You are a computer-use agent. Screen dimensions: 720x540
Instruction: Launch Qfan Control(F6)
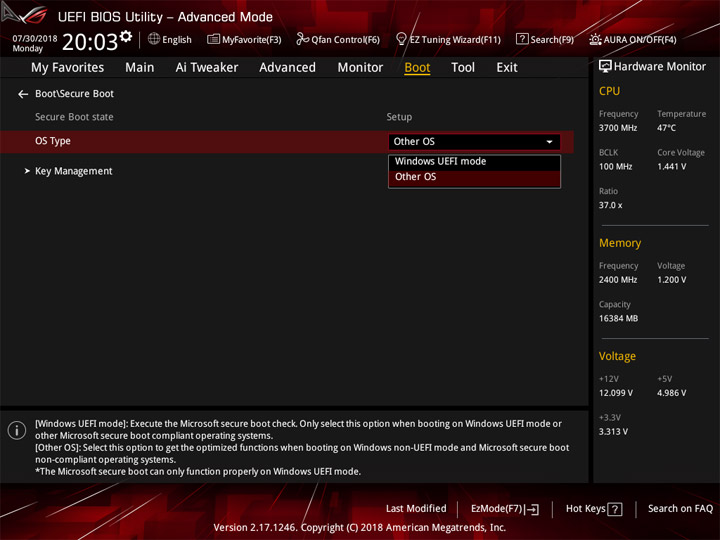click(338, 39)
